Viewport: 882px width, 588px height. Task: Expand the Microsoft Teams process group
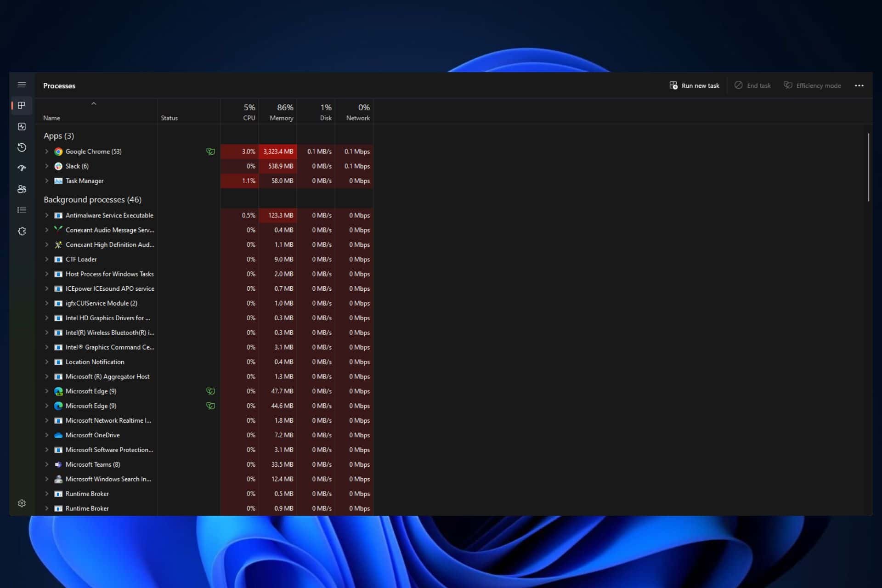[x=46, y=464]
